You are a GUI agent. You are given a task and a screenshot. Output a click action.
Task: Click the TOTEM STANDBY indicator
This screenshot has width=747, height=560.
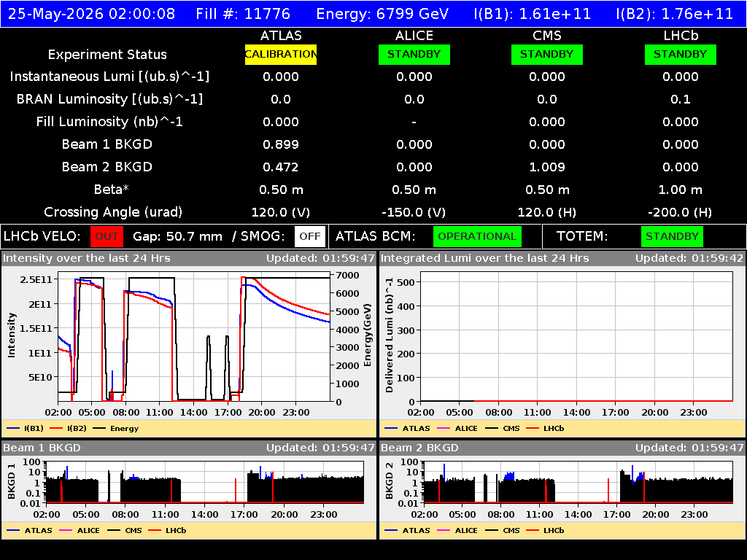(x=672, y=237)
